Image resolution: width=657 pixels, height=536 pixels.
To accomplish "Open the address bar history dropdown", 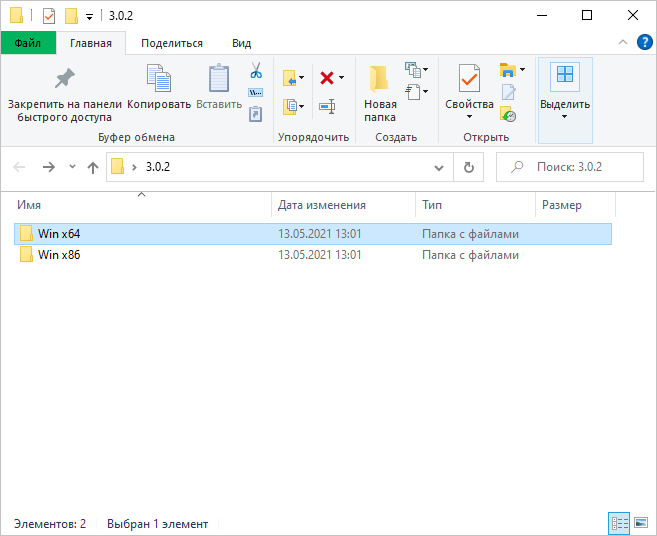I will point(439,168).
